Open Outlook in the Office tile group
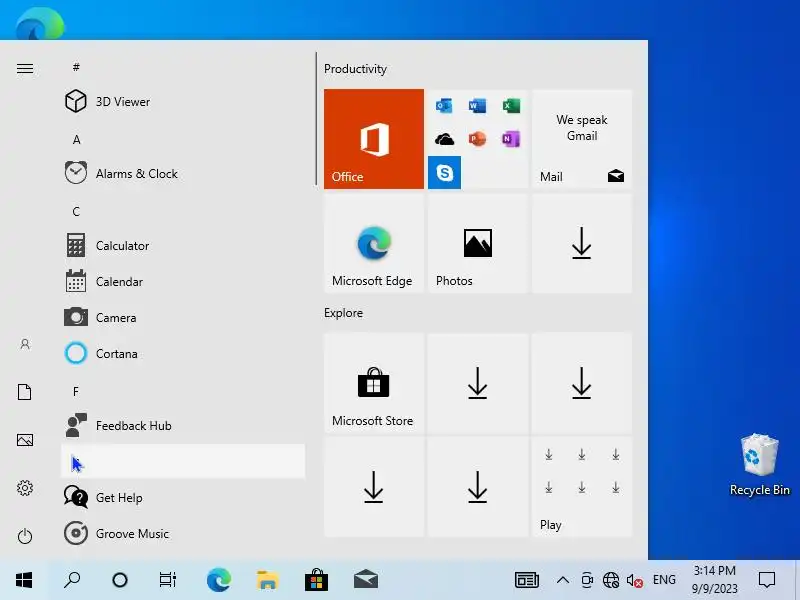The width and height of the screenshot is (800, 600). coord(444,106)
